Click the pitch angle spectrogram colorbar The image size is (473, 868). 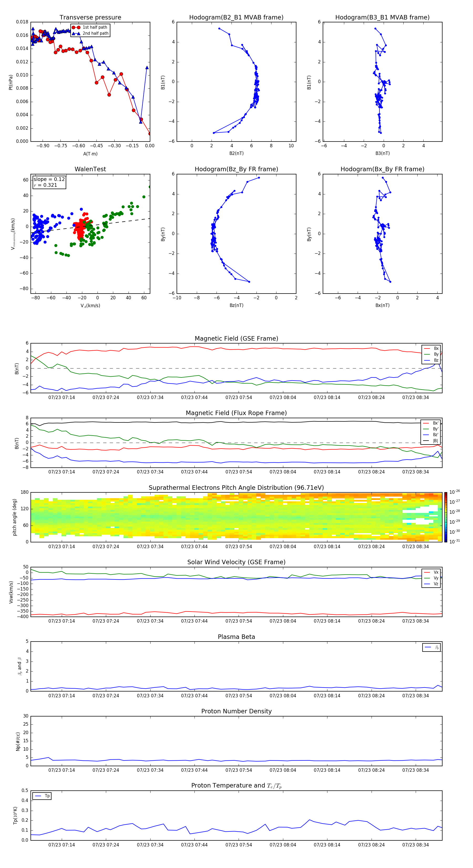click(446, 517)
